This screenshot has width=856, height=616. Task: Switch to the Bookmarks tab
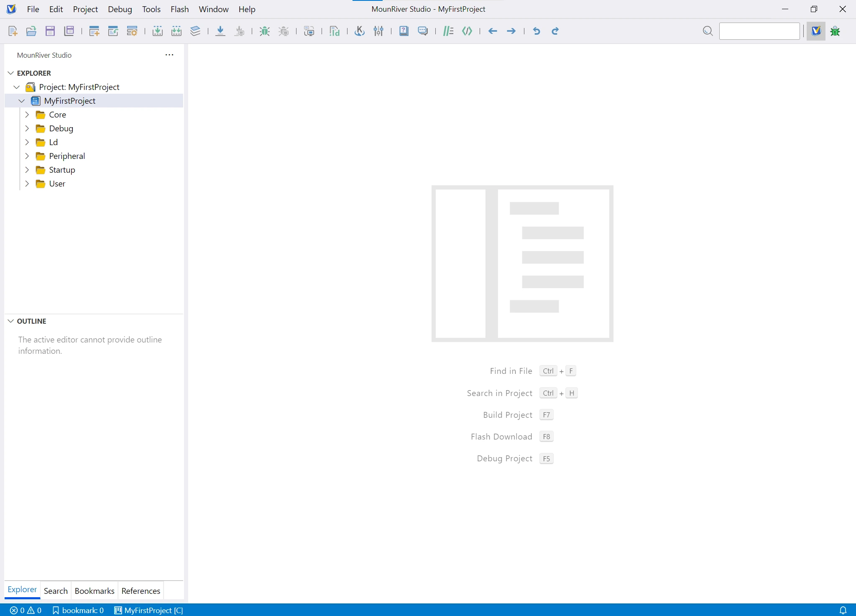[x=95, y=591]
